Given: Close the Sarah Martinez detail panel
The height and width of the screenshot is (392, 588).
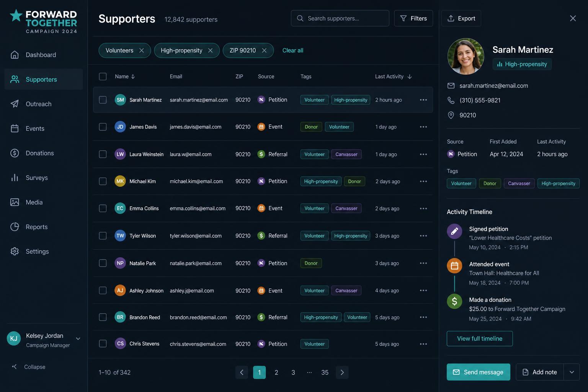Looking at the screenshot, I should 573,18.
